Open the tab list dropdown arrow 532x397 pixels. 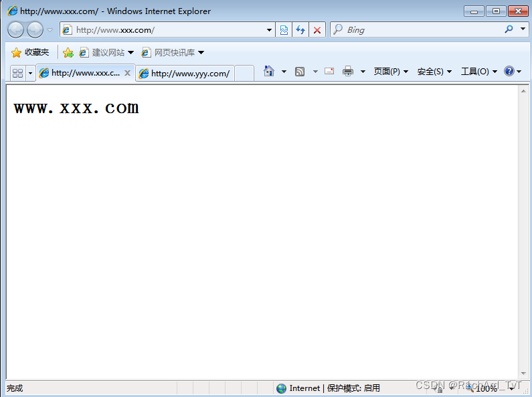[x=30, y=73]
